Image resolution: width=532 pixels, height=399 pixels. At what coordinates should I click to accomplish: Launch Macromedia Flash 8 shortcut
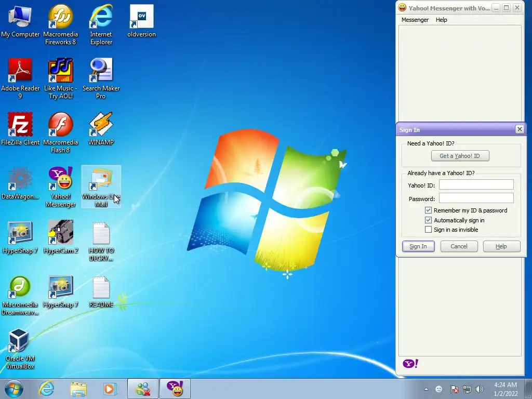click(60, 132)
